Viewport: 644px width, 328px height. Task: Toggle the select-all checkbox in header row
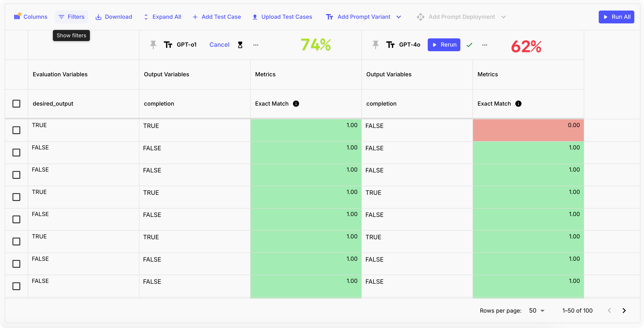click(x=16, y=104)
